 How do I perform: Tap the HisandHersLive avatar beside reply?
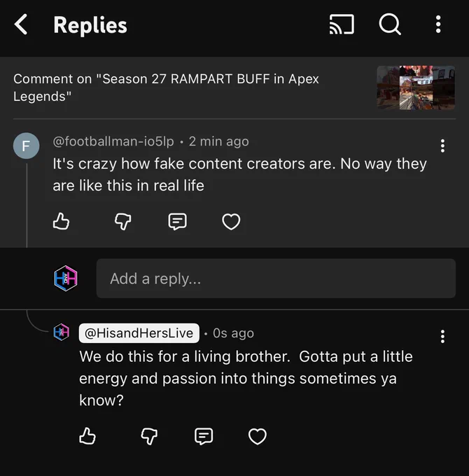coord(62,332)
